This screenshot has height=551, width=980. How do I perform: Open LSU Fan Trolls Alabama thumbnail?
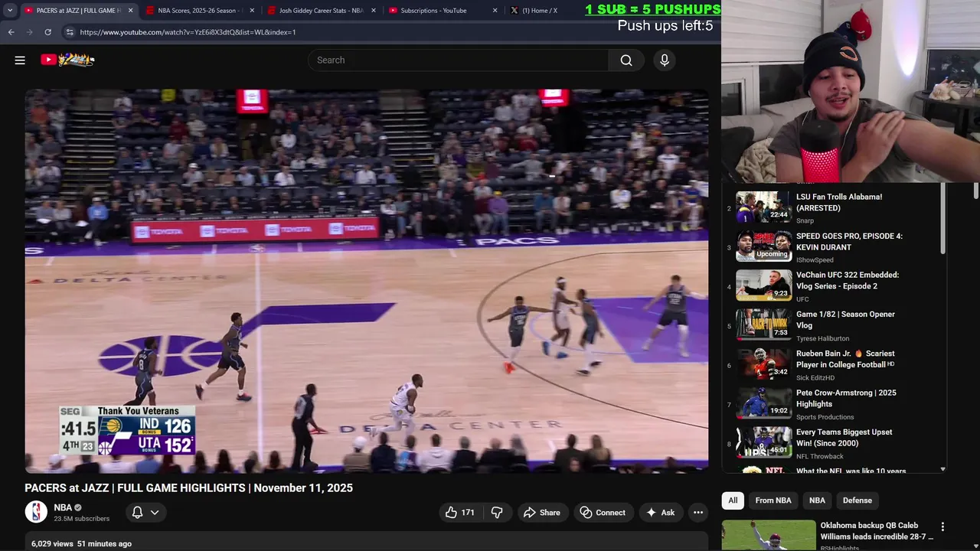pyautogui.click(x=764, y=207)
